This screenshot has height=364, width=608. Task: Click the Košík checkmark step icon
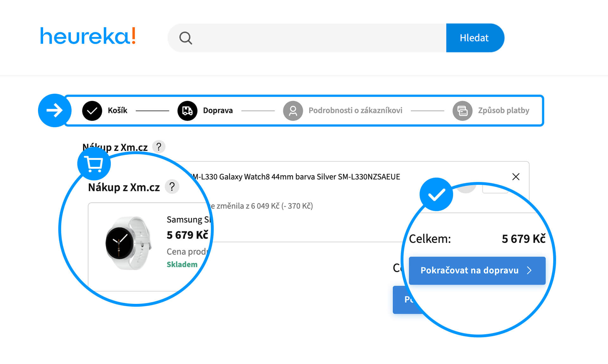coord(92,110)
